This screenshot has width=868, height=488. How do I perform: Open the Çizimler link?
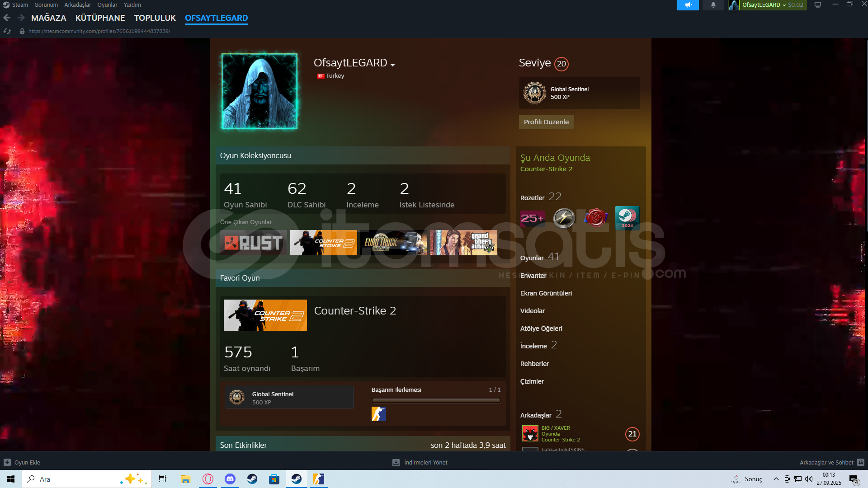point(532,381)
